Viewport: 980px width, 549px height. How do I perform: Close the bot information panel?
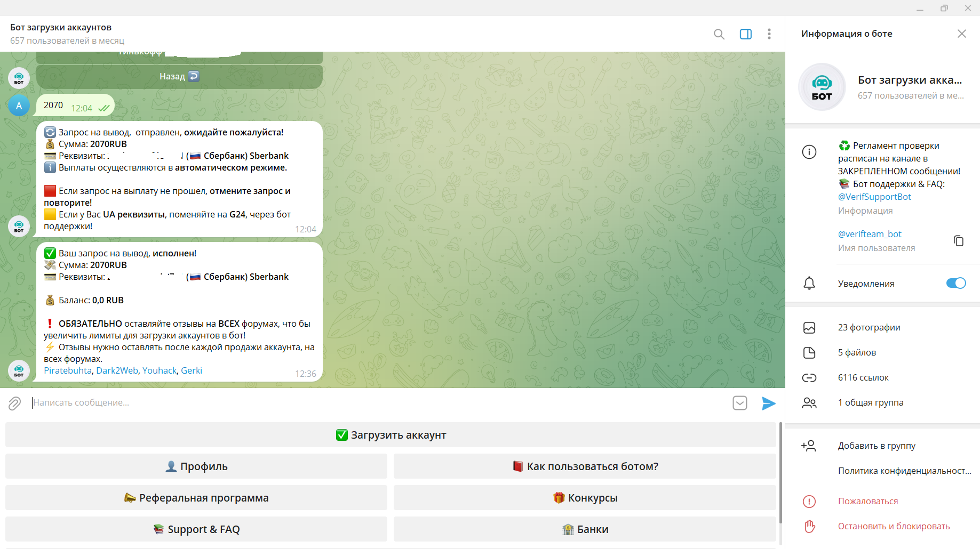click(961, 34)
